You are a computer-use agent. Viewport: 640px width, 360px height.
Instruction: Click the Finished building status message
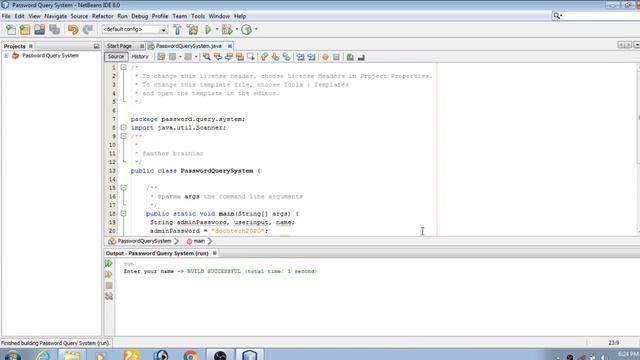click(55, 343)
